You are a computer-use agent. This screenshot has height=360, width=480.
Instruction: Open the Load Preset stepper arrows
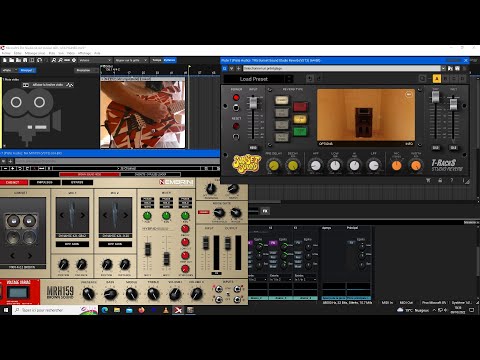(289, 79)
